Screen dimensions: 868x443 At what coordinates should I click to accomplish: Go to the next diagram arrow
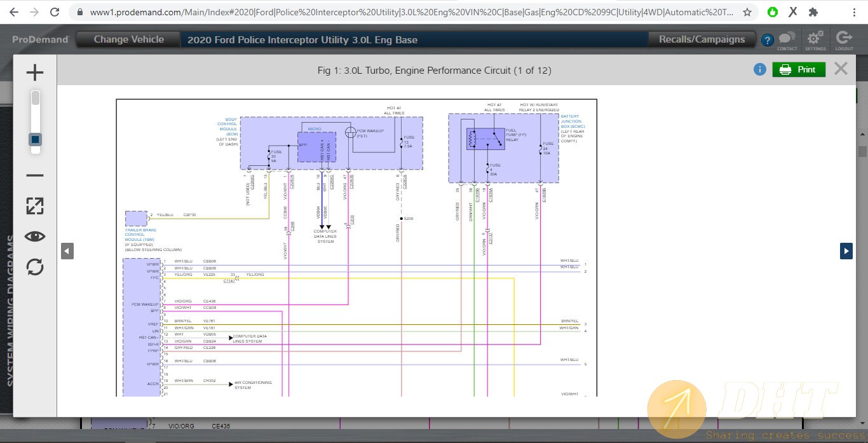coord(846,251)
